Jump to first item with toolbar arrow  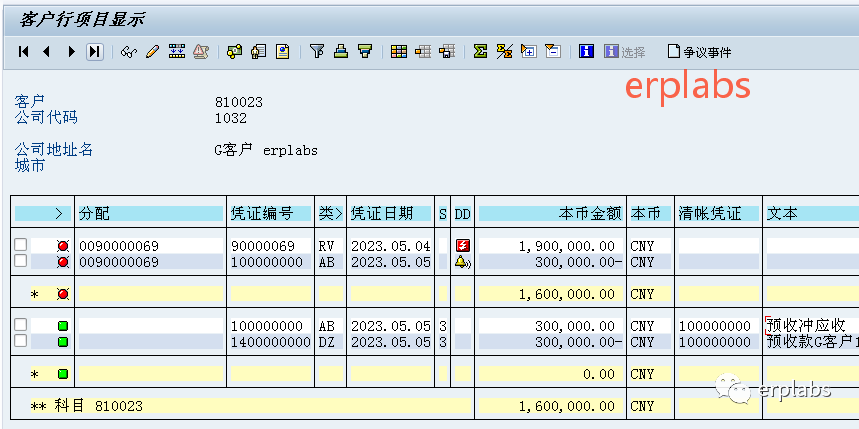23,52
